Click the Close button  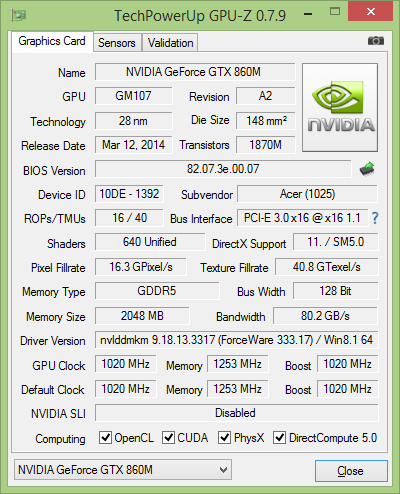[351, 471]
